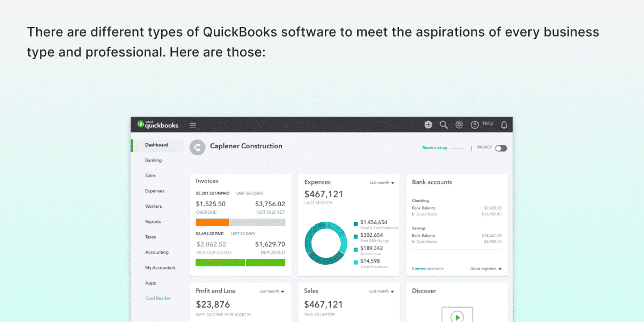Click the Help question mark icon
Image resolution: width=644 pixels, height=322 pixels.
coord(474,124)
